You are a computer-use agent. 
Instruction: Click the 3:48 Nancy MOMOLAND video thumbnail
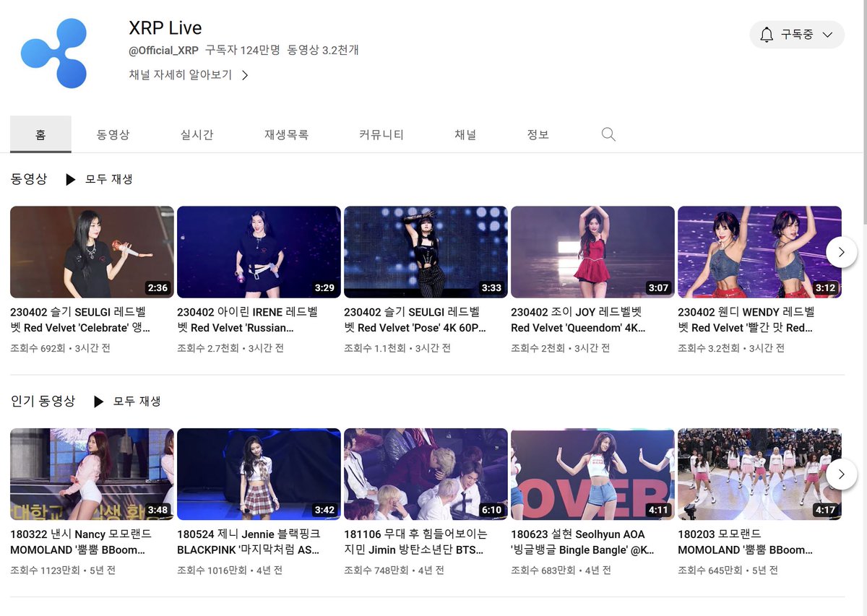(x=92, y=474)
